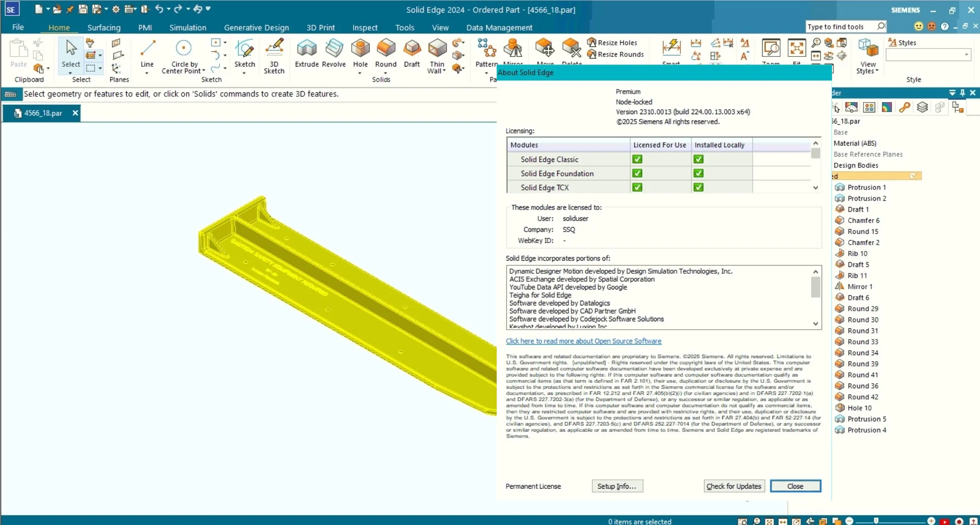Toggle Solid Edge TCX Licensed For Use checkbox

pos(637,187)
